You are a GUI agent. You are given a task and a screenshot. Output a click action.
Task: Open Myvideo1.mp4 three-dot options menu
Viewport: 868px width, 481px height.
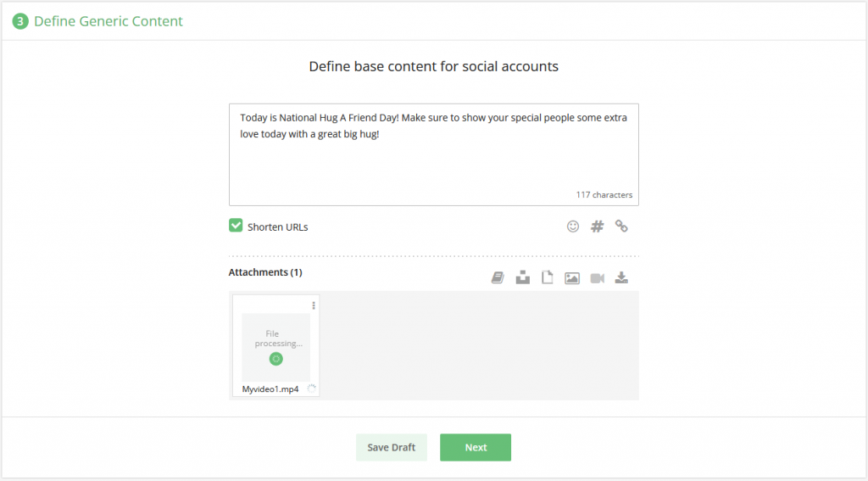click(x=314, y=305)
